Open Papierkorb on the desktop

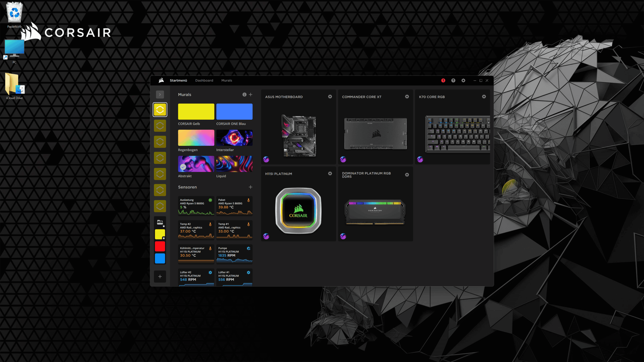click(14, 15)
